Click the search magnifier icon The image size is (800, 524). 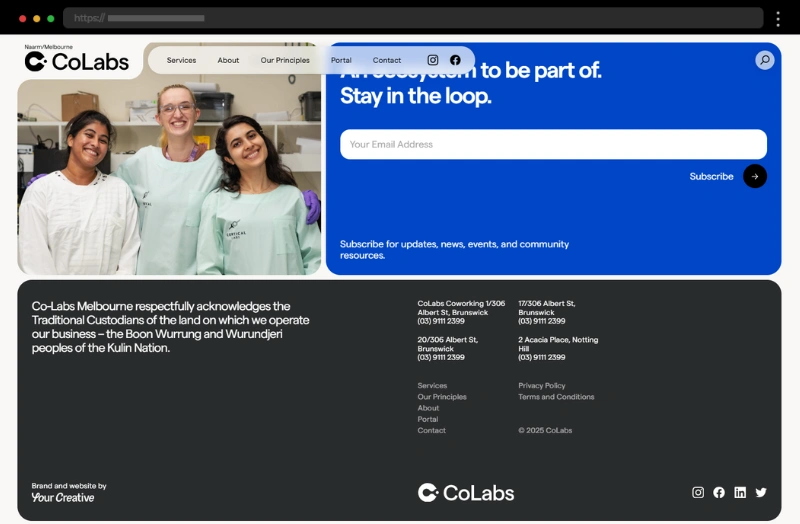765,60
